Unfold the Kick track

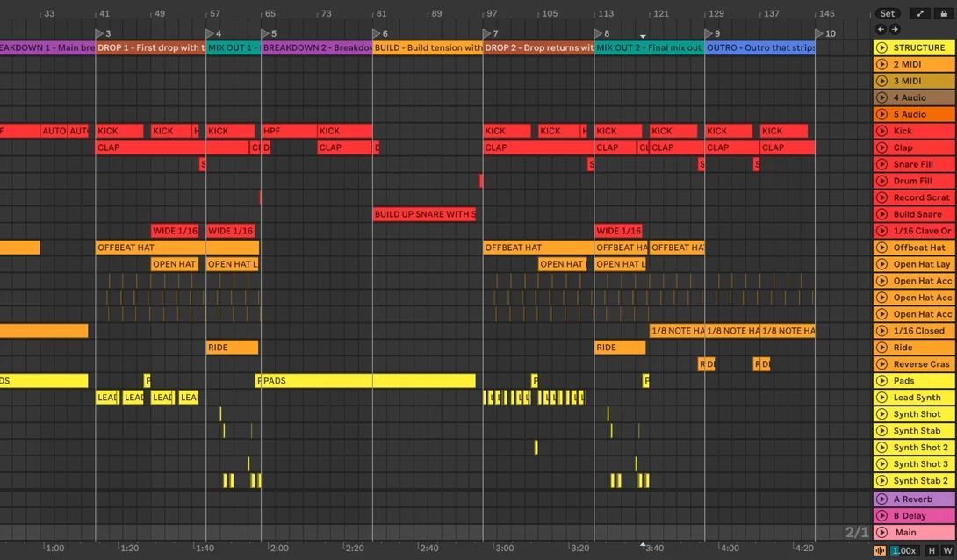click(881, 131)
